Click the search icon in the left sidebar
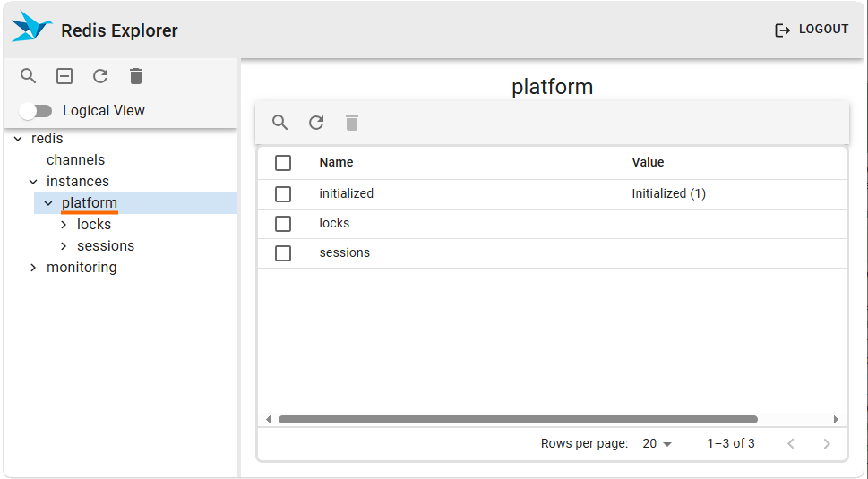 [29, 76]
